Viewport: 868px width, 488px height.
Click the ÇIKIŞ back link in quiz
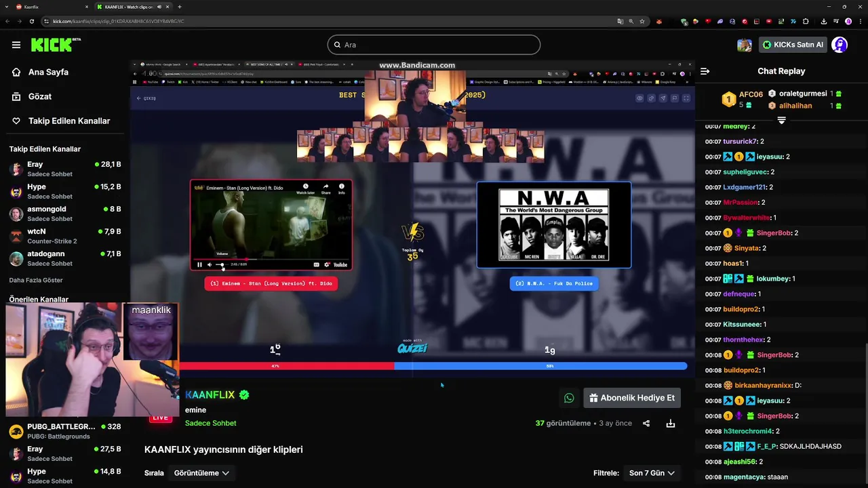[146, 98]
